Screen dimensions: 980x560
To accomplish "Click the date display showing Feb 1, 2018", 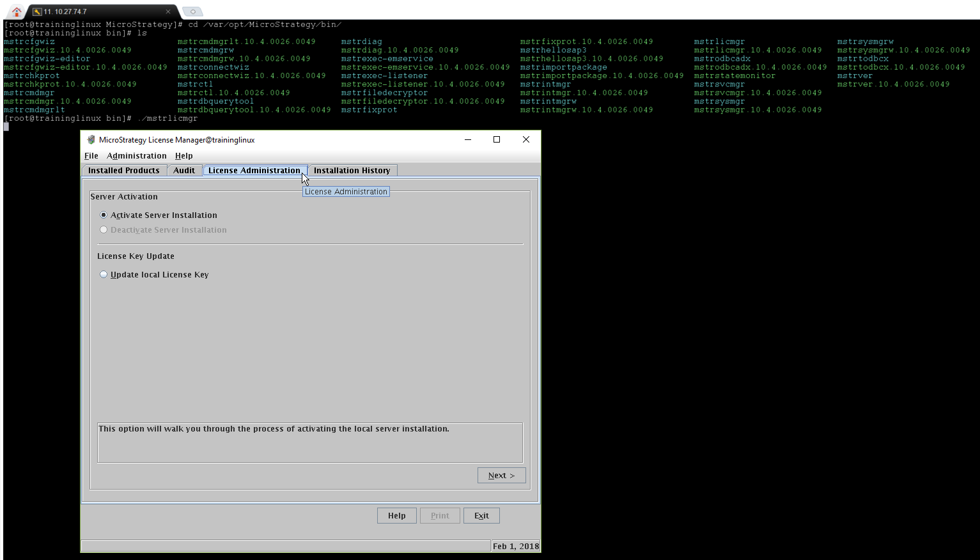I will coord(515,546).
